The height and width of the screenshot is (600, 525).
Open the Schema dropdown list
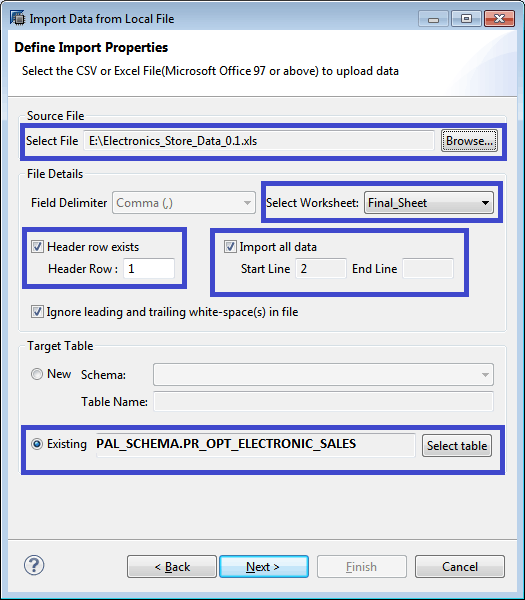323,375
